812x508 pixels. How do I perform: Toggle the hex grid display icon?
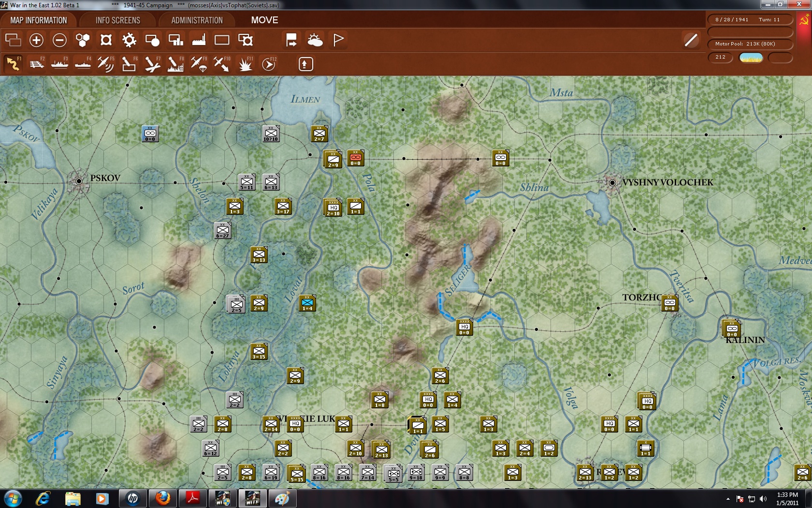coord(83,40)
